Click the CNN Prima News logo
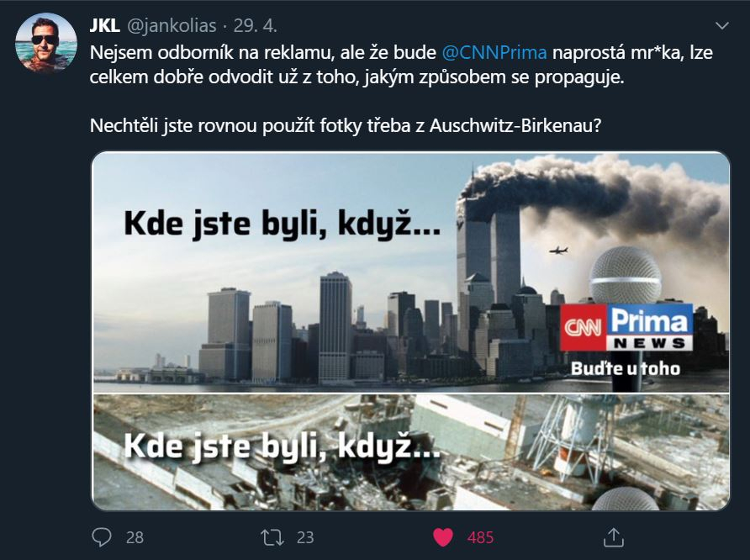Screen dimensions: 750x560 626,328
